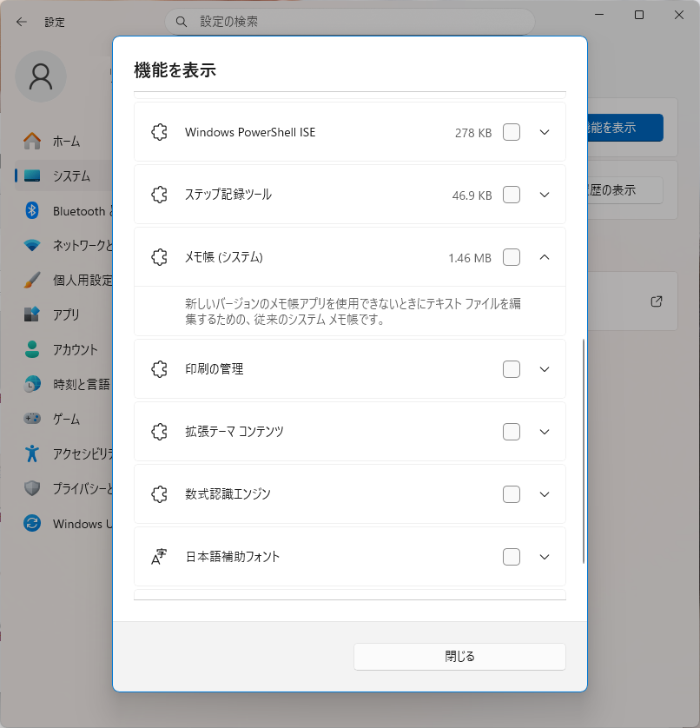Click the Home (ホーム) house icon
Image resolution: width=700 pixels, height=728 pixels.
(x=32, y=142)
